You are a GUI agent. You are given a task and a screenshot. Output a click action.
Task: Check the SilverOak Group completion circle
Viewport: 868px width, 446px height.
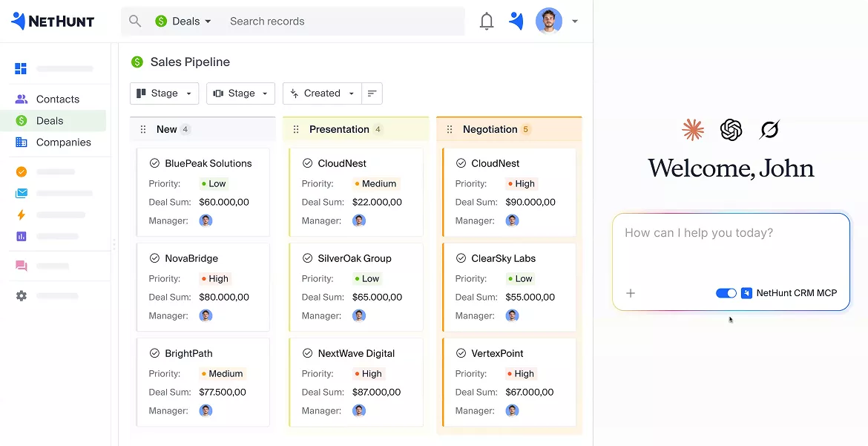pyautogui.click(x=307, y=258)
